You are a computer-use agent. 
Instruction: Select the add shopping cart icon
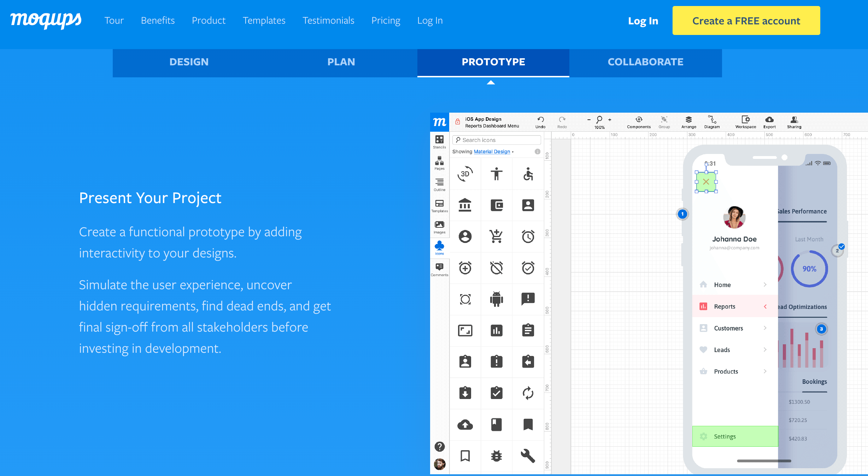497,236
